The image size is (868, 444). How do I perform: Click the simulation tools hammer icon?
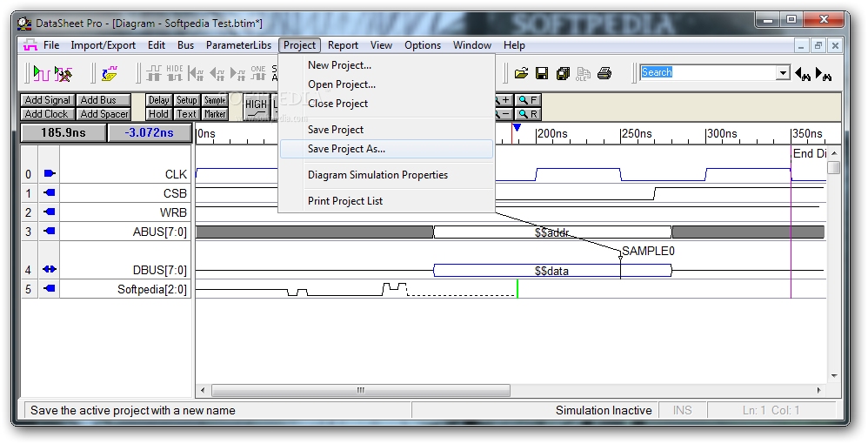click(63, 73)
